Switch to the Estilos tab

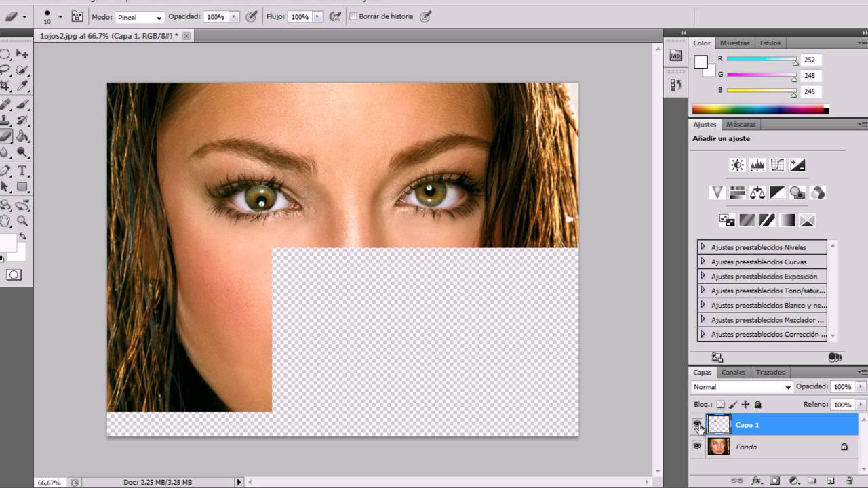tap(770, 43)
